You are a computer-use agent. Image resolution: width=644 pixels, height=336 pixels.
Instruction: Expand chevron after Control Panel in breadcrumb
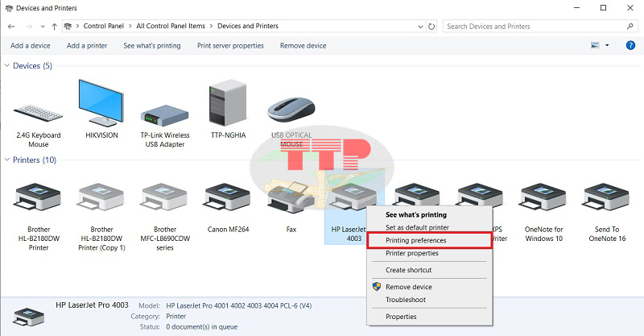pos(130,26)
